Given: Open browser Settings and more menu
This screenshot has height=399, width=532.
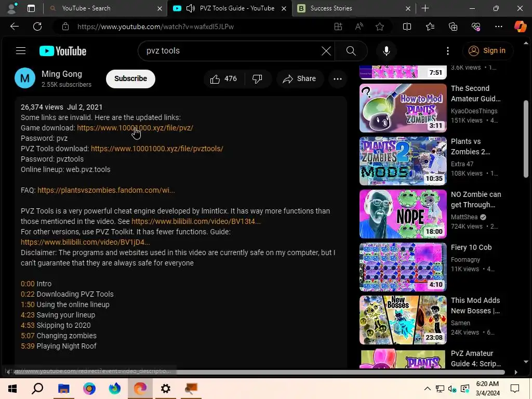Looking at the screenshot, I should click(498, 26).
